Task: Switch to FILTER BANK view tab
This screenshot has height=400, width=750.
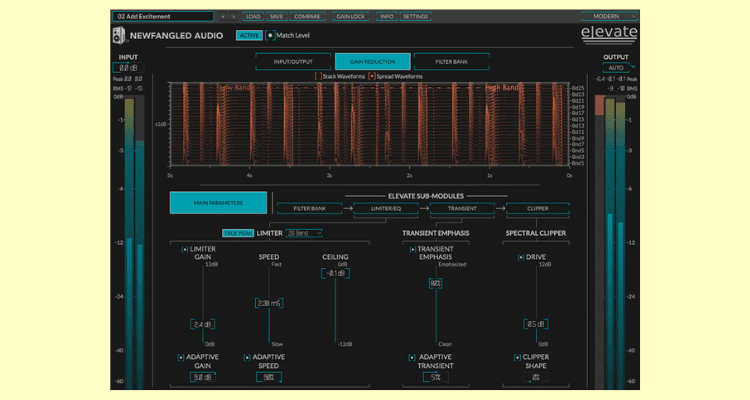Action: [452, 62]
